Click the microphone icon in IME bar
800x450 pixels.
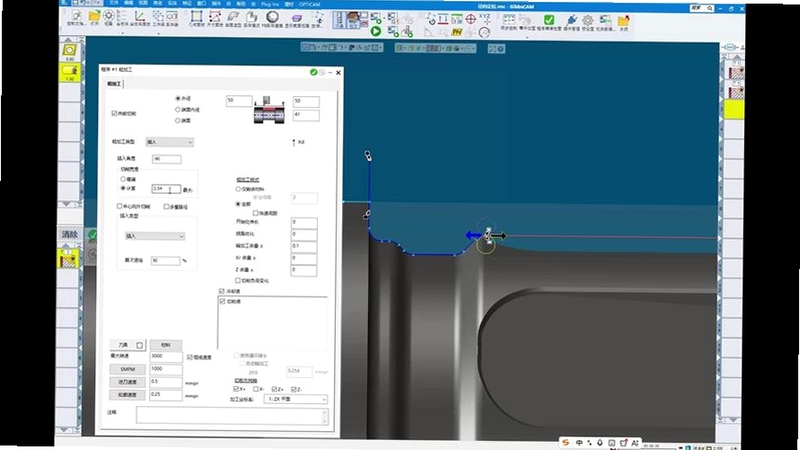click(x=600, y=443)
